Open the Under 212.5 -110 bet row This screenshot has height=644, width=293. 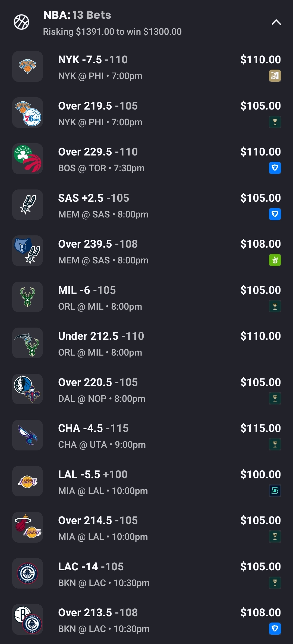101,336
